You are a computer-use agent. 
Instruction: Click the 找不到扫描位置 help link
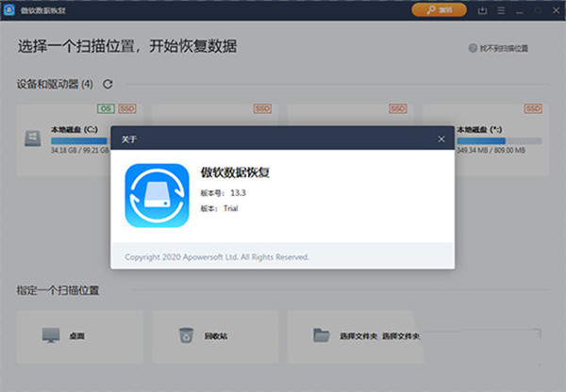point(504,48)
